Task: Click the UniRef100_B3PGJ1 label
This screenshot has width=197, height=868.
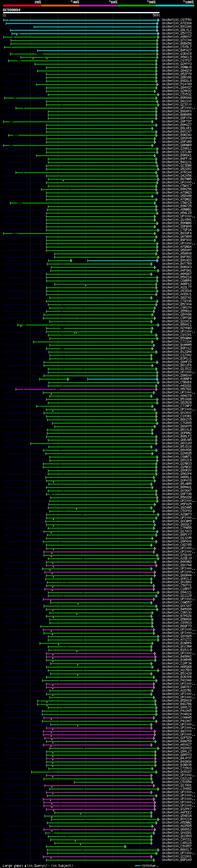Action: [x=176, y=358]
